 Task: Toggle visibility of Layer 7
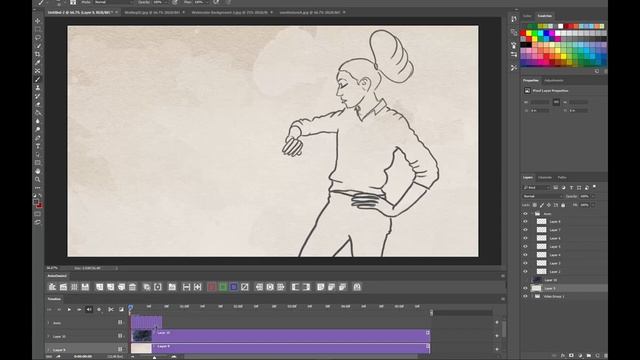(525, 230)
